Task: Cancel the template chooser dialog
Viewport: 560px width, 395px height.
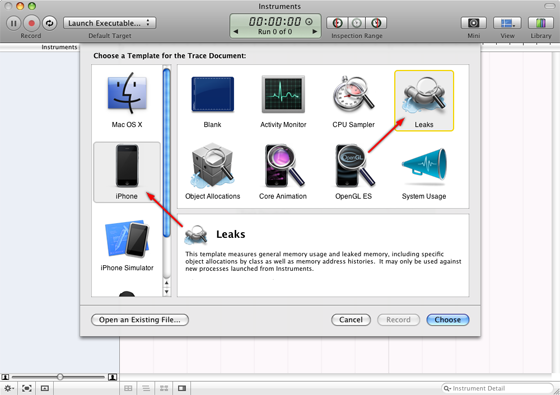Action: (x=351, y=320)
